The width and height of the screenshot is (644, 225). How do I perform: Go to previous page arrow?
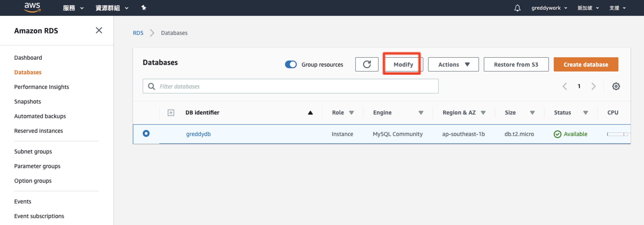pos(565,86)
